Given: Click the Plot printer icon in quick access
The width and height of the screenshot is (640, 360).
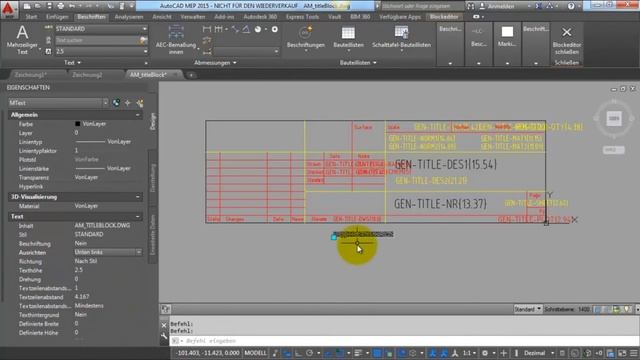Looking at the screenshot, I should 60,6.
